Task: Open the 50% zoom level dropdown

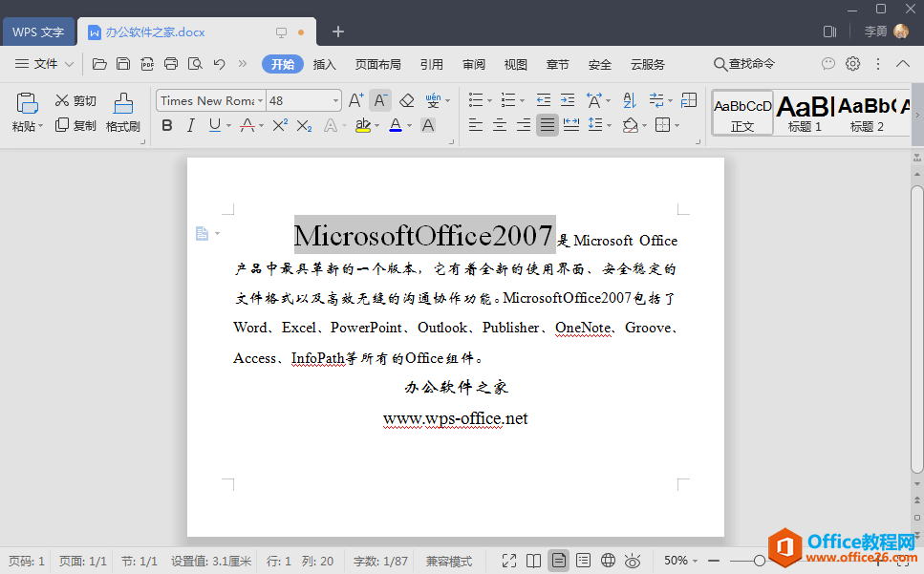Action: [681, 561]
